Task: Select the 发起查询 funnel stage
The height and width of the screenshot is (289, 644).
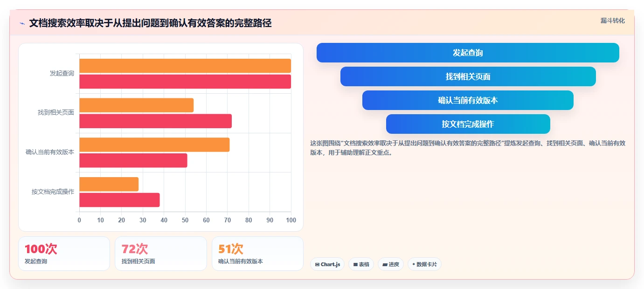Action: 468,53
